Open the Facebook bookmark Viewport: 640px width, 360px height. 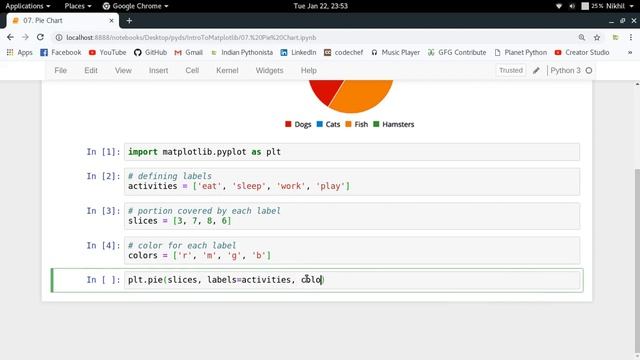click(61, 52)
